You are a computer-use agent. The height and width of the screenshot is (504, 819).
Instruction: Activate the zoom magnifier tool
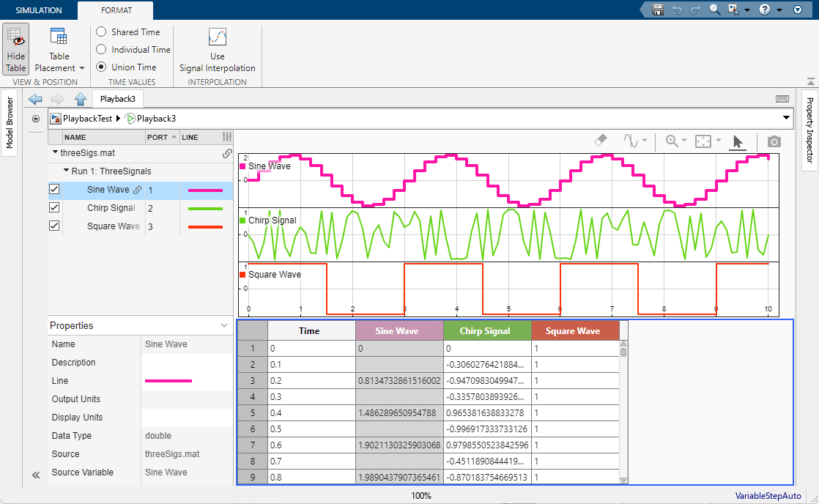coord(672,140)
